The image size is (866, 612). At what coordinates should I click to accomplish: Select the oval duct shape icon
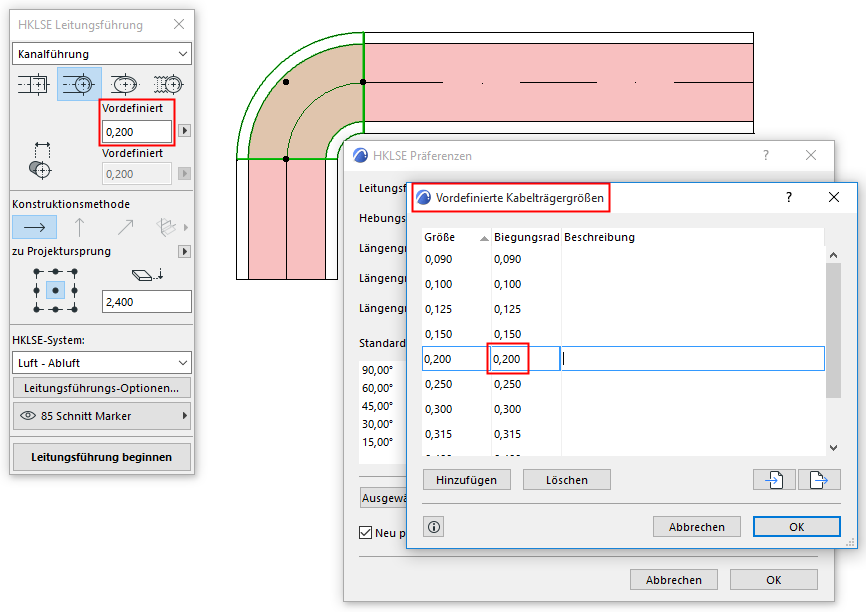(124, 85)
